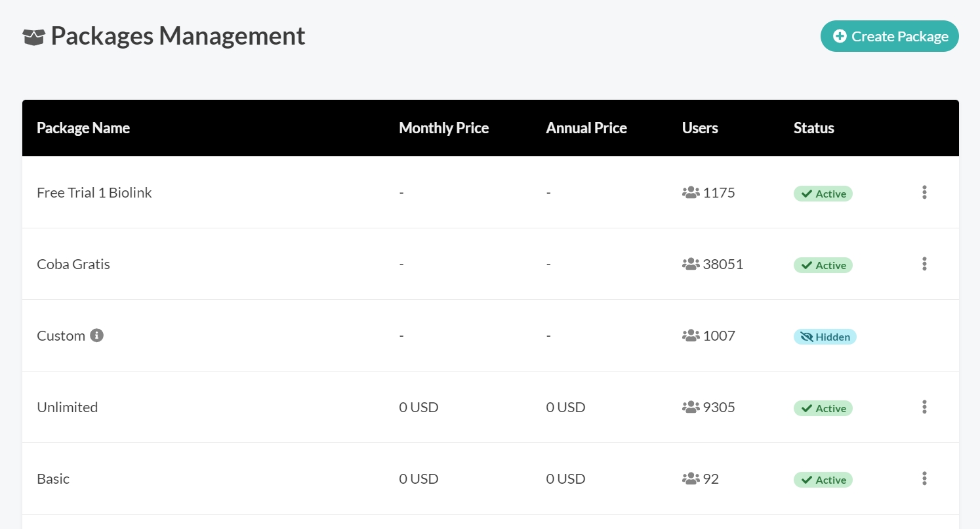The image size is (980, 529).
Task: Click the info icon beside Custom
Action: pos(96,335)
